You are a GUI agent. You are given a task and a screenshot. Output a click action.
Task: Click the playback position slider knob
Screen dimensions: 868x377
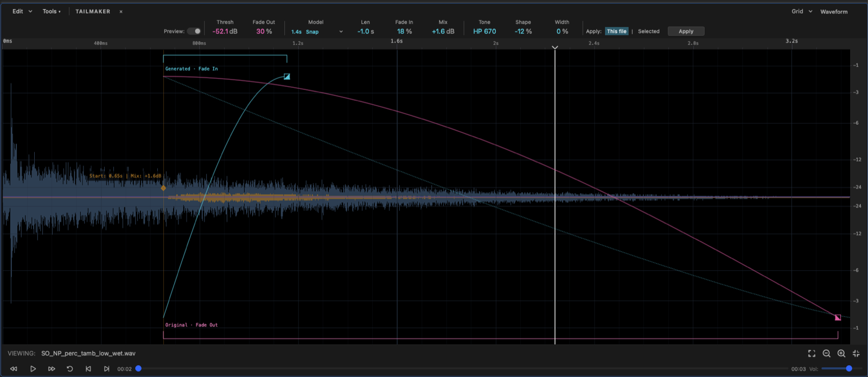[138, 368]
